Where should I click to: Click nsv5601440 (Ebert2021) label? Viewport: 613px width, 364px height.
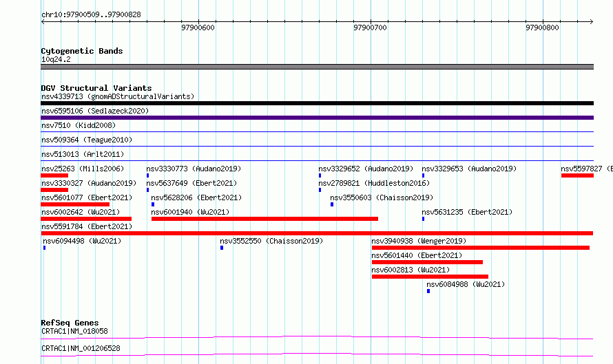(x=417, y=255)
